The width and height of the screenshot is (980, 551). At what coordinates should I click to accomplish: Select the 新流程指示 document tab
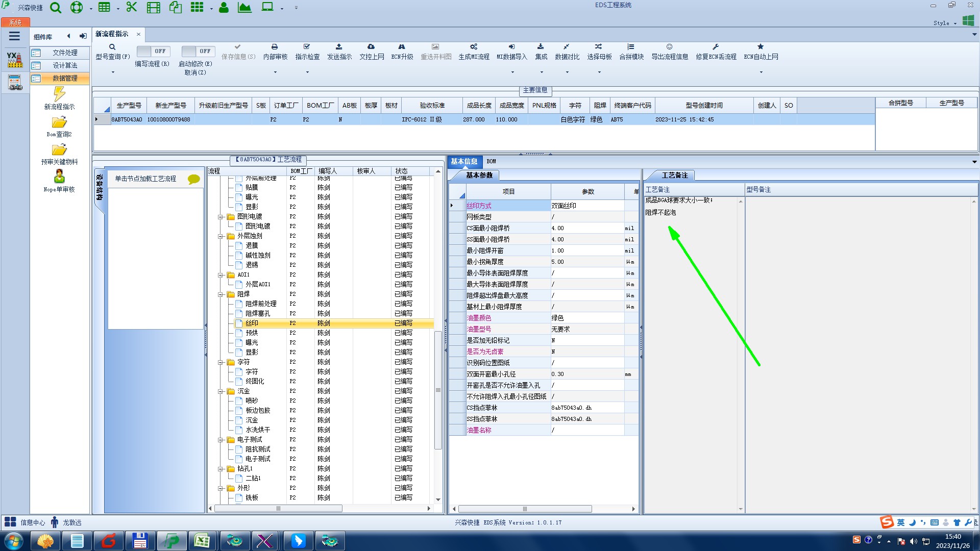[x=112, y=34]
